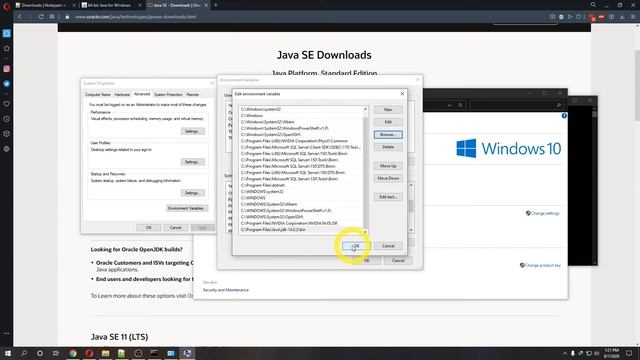640x360 pixels.
Task: Open extensions cube in Opera sidebar
Action: (7, 134)
